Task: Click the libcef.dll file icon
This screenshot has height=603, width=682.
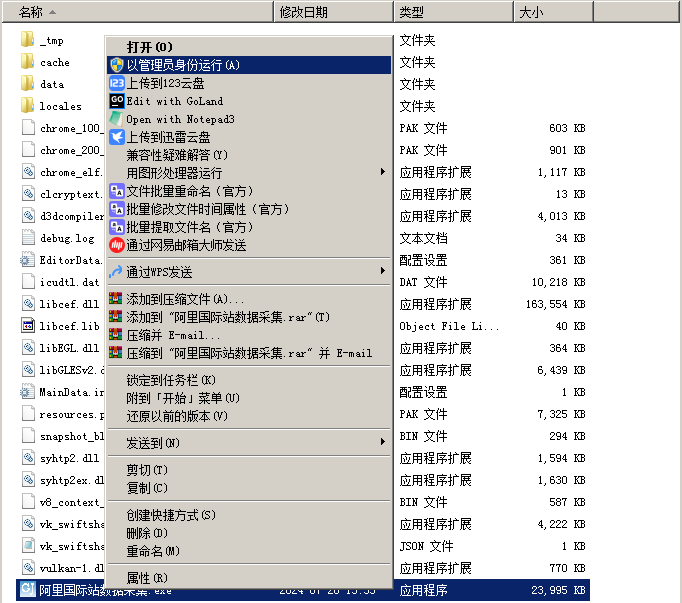Action: pyautogui.click(x=28, y=303)
